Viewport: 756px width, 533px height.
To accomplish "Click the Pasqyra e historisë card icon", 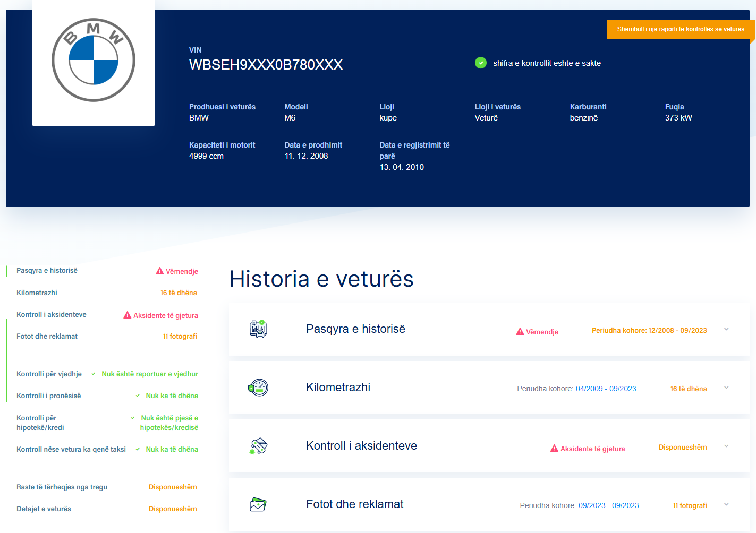I will (258, 329).
